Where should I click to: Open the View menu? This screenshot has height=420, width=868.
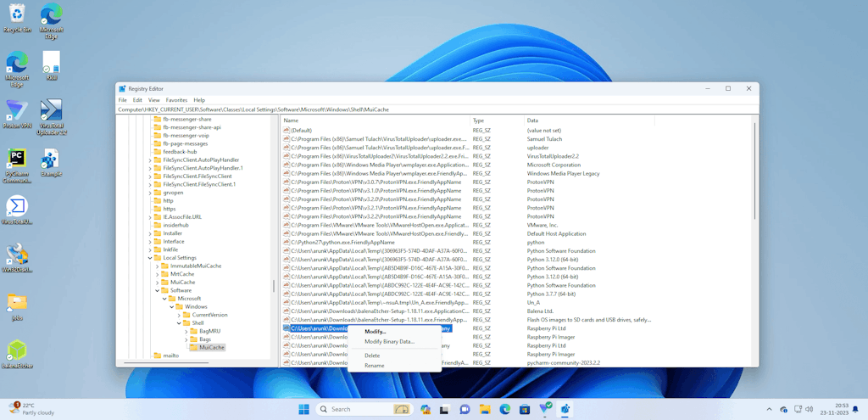[154, 100]
